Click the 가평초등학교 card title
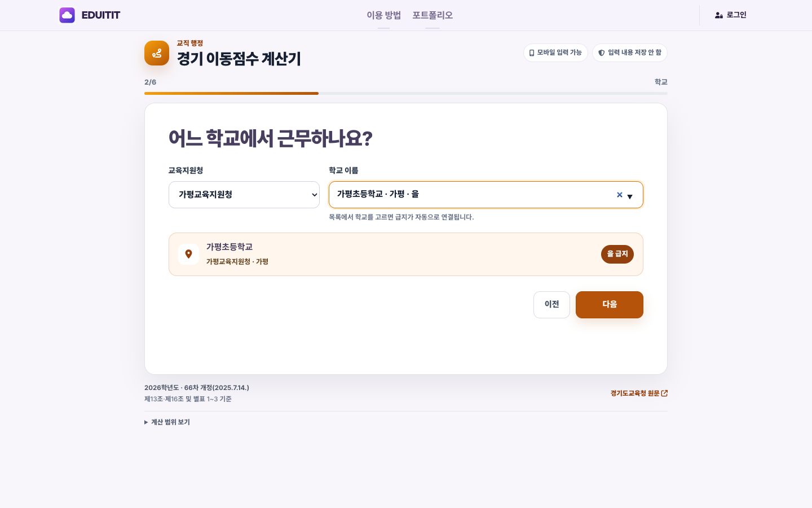Image resolution: width=812 pixels, height=508 pixels. 230,247
